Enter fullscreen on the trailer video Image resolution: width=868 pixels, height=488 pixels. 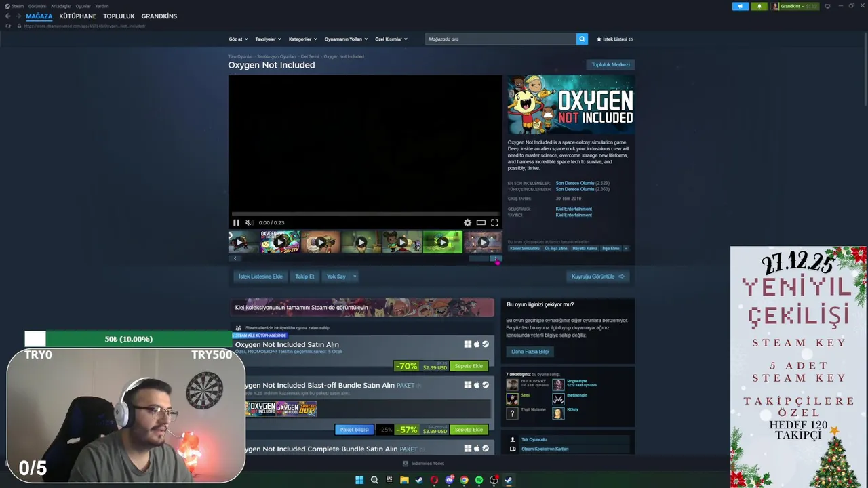(x=494, y=222)
